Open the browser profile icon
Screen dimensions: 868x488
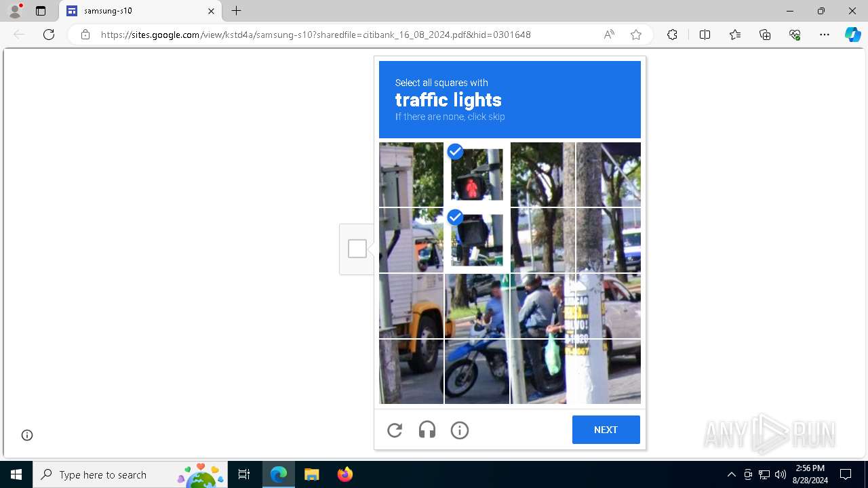[x=15, y=11]
